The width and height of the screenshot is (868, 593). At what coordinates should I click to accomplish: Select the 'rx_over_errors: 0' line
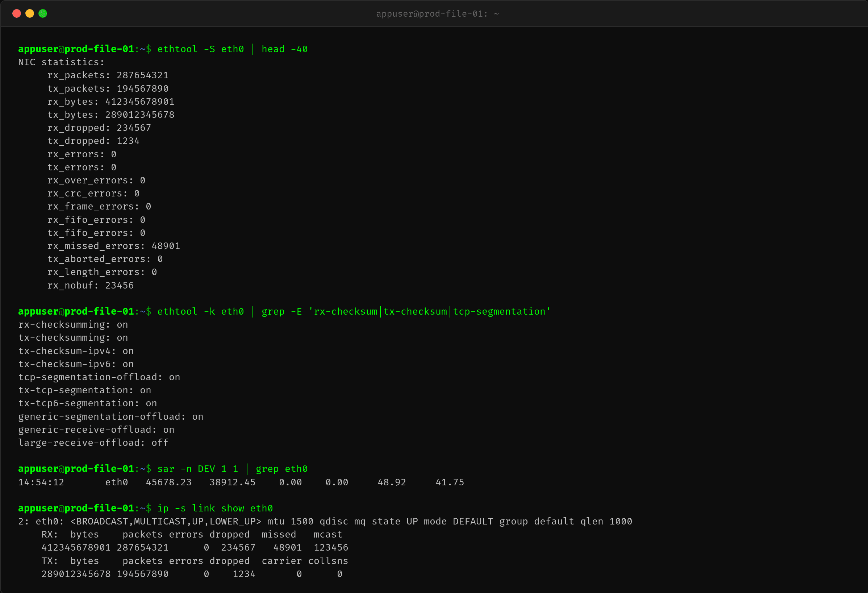pyautogui.click(x=96, y=180)
